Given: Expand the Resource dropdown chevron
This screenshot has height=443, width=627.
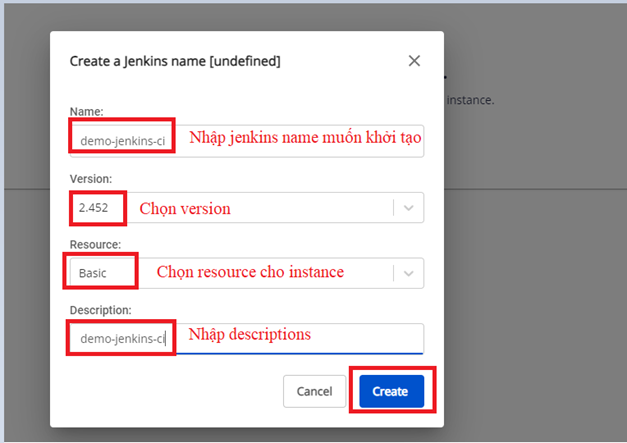Looking at the screenshot, I should click(x=409, y=273).
